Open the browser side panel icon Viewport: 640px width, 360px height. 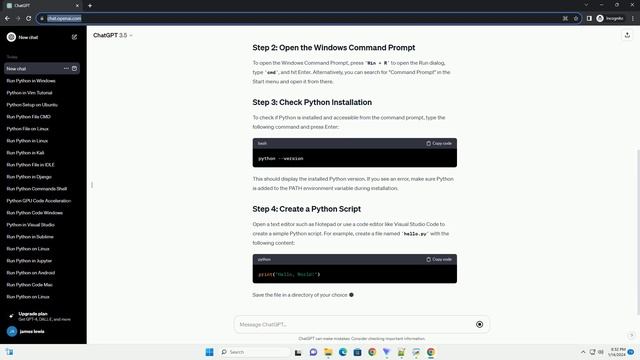[589, 18]
